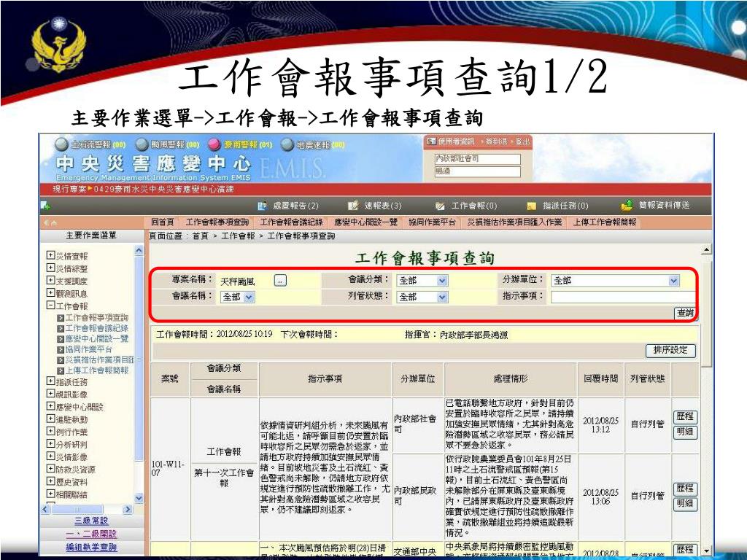Open the 會議名稱 dropdown
Screen dimensions: 747x560
click(x=238, y=297)
